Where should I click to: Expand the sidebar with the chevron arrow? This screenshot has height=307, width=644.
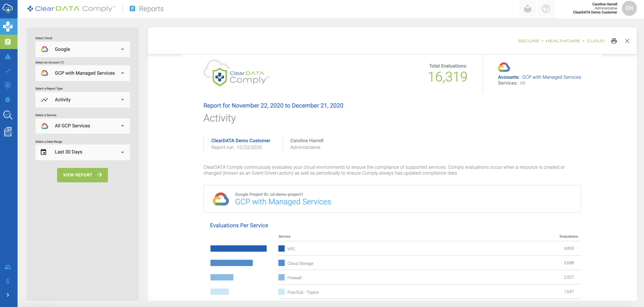click(8, 295)
